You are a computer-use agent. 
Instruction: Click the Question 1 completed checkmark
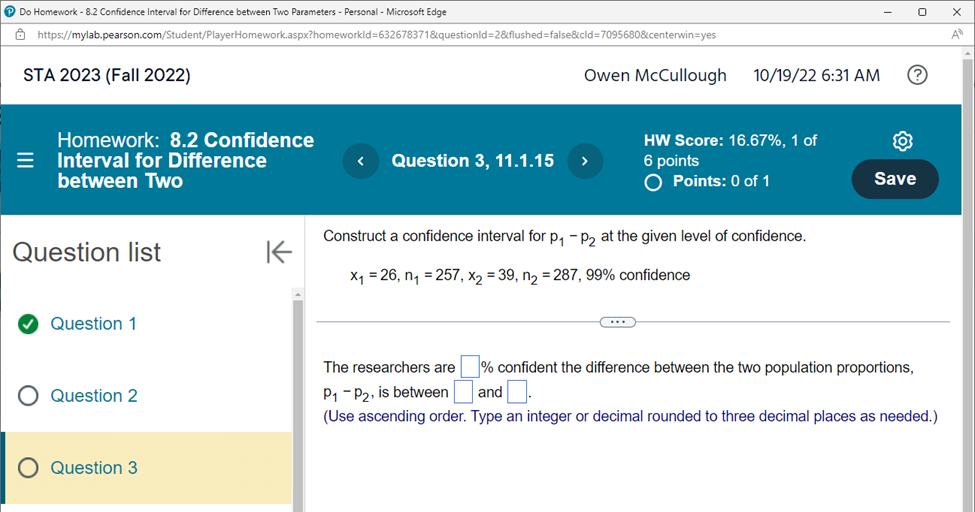pyautogui.click(x=28, y=324)
